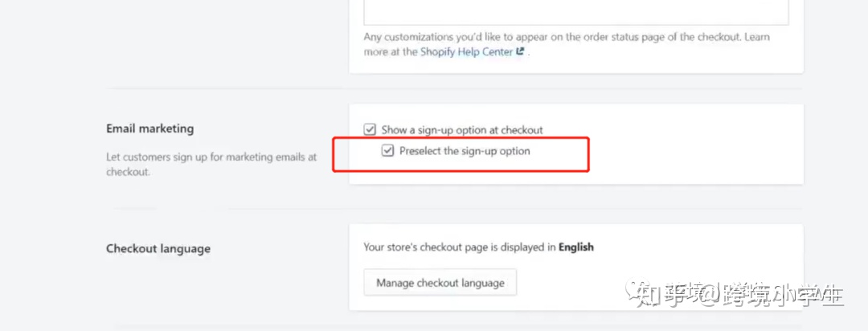Open the Shopify Help Center link
The image size is (868, 331).
click(467, 52)
